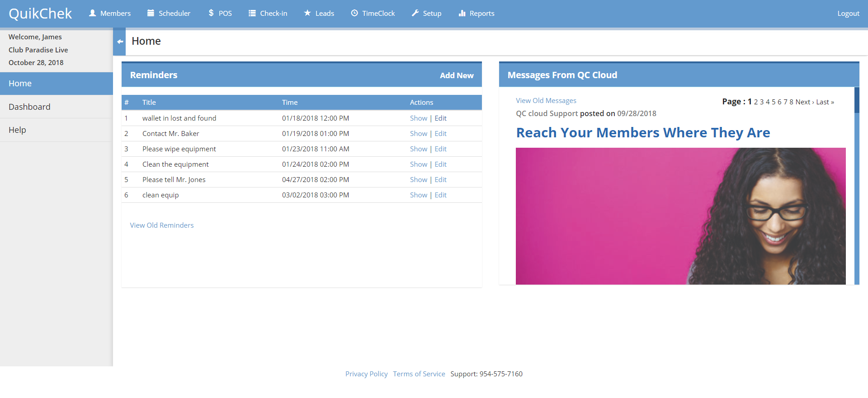Image resolution: width=868 pixels, height=398 pixels.
Task: Open View Old Reminders link
Action: point(162,225)
